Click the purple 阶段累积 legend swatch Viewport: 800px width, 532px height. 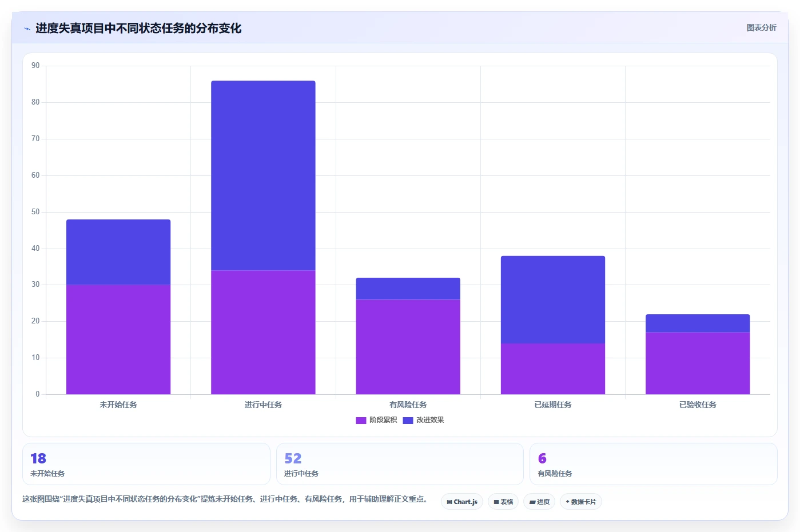[x=361, y=421]
